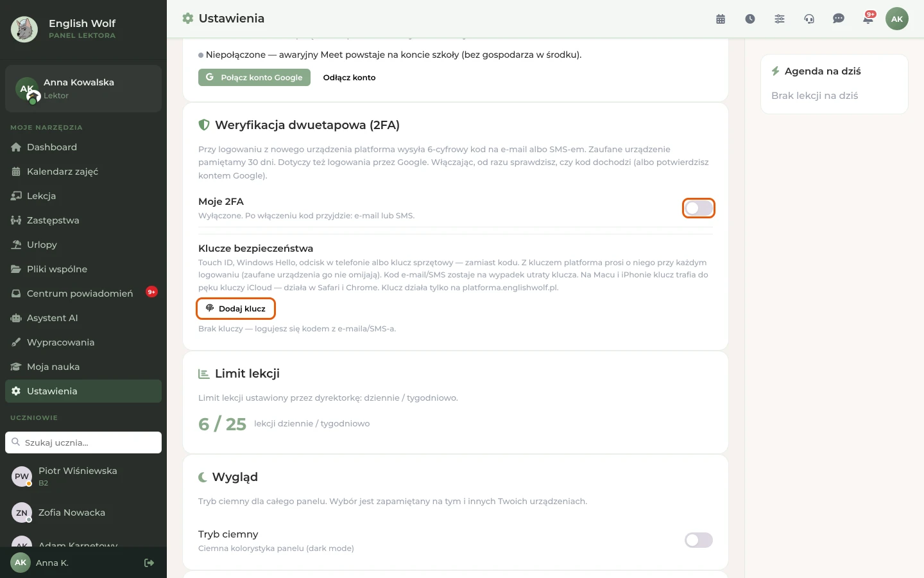Open Kalendarz zajęć in the sidebar

(x=83, y=171)
